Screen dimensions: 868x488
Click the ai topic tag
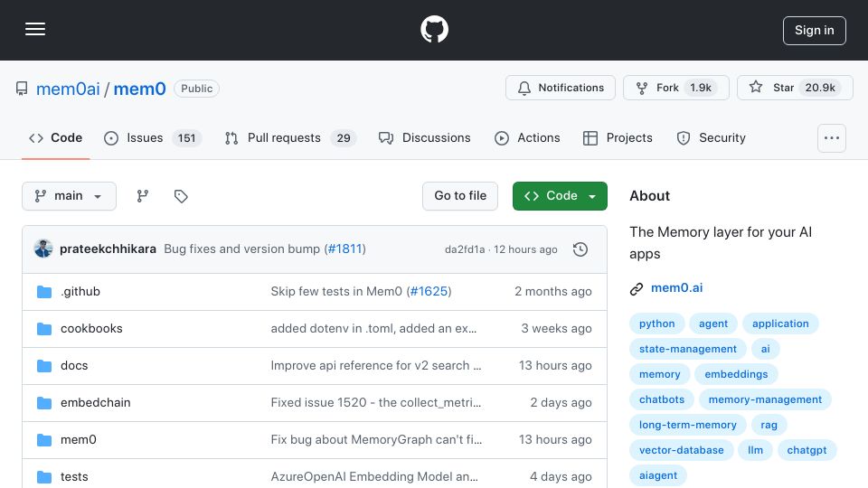(765, 349)
